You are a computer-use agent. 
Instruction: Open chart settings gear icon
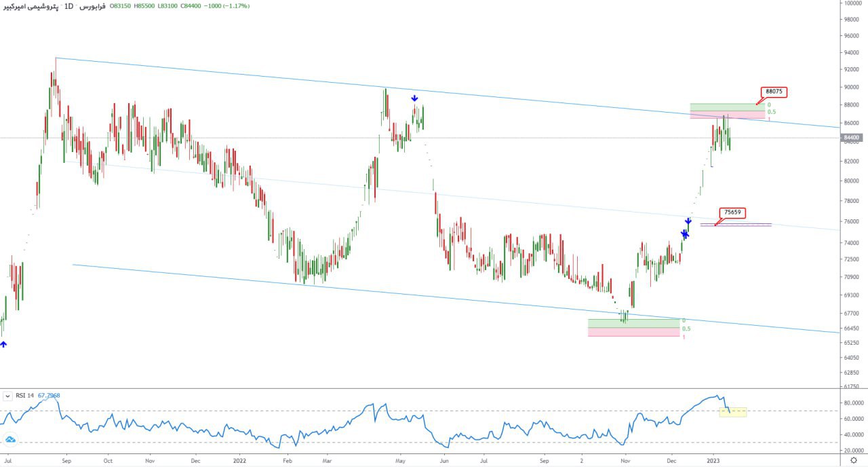(x=853, y=460)
